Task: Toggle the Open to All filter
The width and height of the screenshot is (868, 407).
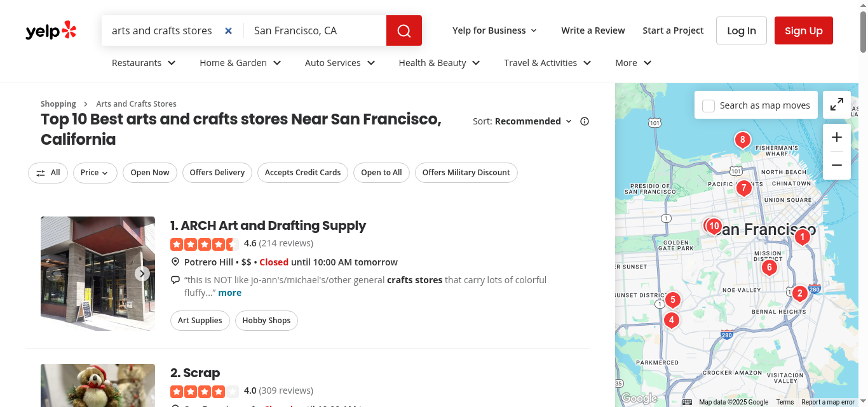Action: coord(381,173)
